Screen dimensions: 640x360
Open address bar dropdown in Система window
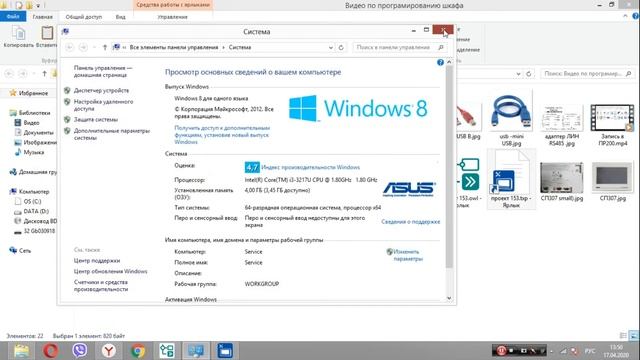click(x=331, y=47)
